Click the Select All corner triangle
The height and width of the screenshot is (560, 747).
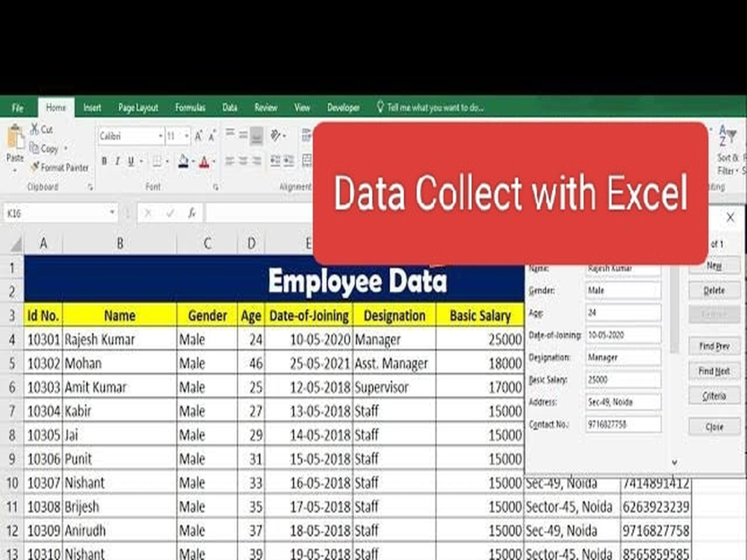tap(16, 245)
